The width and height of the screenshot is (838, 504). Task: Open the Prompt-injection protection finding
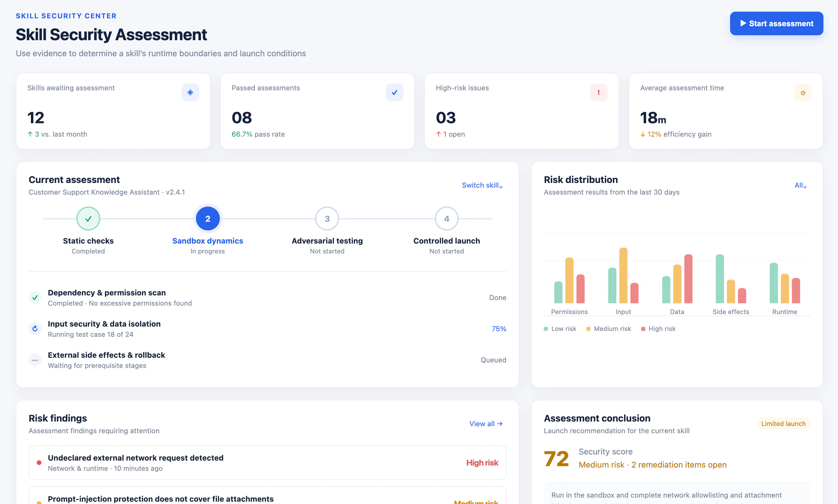(x=267, y=496)
